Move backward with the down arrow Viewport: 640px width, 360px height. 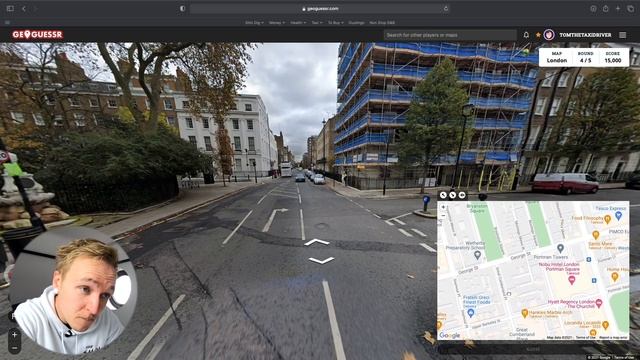(321, 260)
